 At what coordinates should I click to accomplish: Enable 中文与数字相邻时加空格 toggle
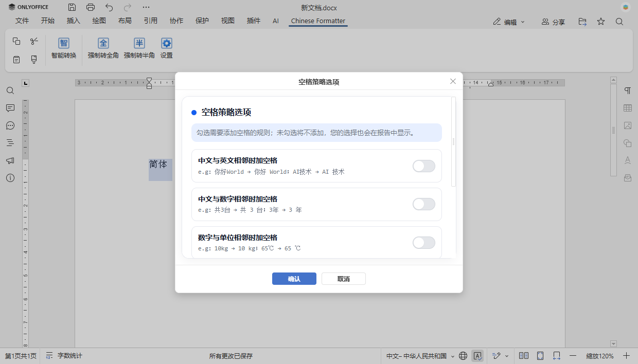click(424, 204)
